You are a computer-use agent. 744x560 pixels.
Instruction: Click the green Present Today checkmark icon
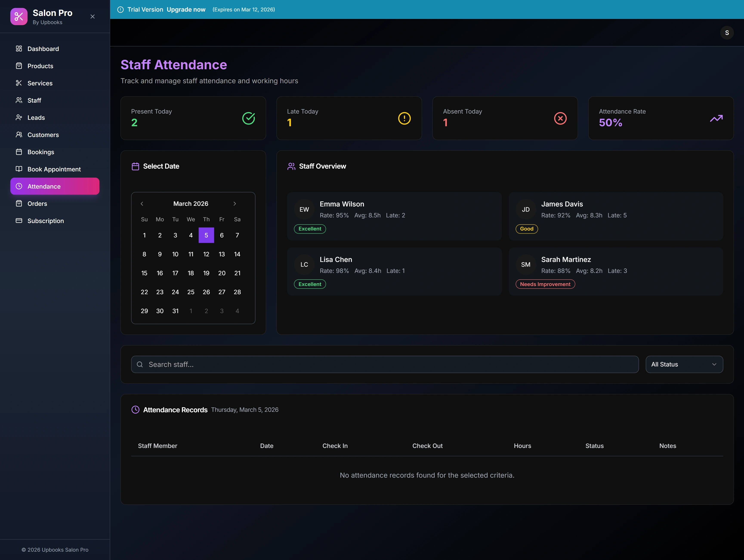(249, 118)
